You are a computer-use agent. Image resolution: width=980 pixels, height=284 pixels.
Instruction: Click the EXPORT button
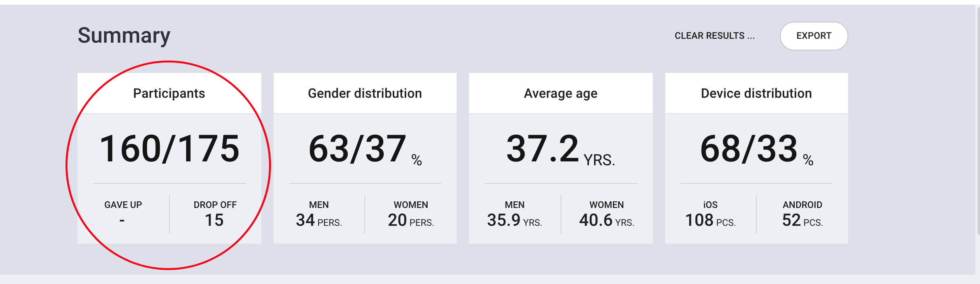click(x=814, y=36)
